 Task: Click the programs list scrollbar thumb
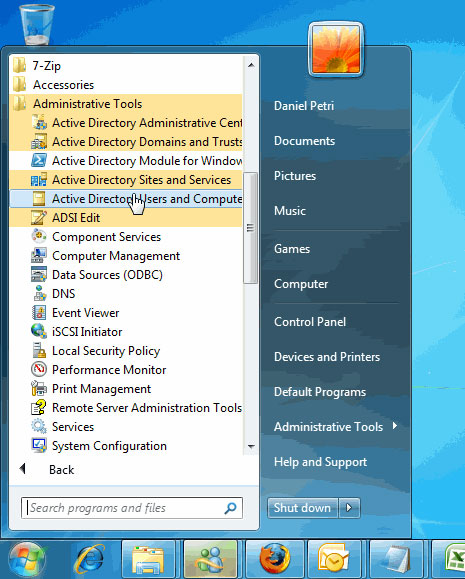click(250, 228)
